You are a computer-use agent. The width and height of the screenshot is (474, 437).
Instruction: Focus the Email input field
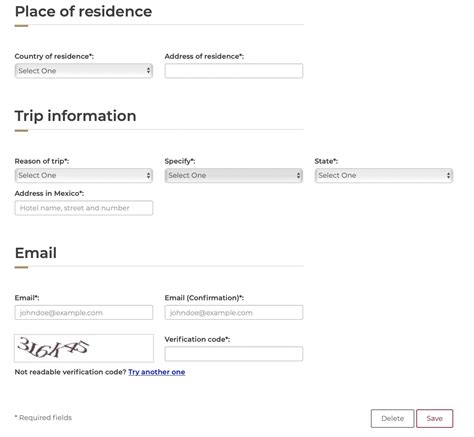(84, 313)
